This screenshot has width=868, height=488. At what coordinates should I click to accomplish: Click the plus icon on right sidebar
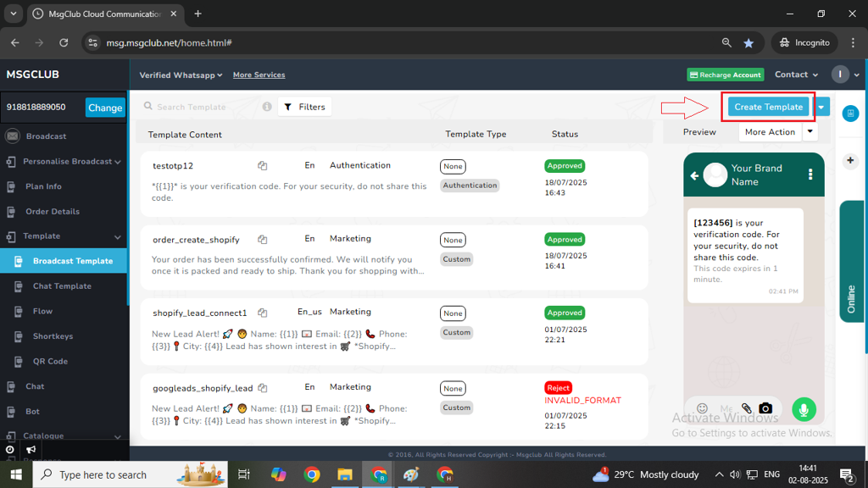click(850, 161)
